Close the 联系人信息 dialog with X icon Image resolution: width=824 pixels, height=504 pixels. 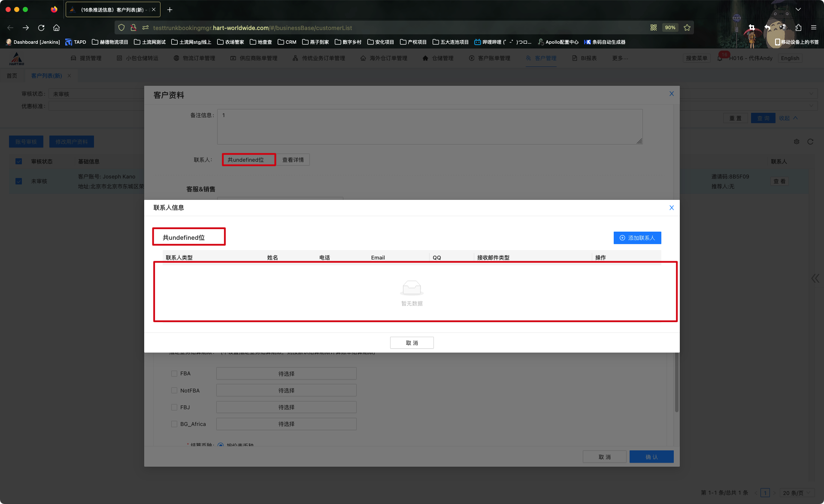672,208
